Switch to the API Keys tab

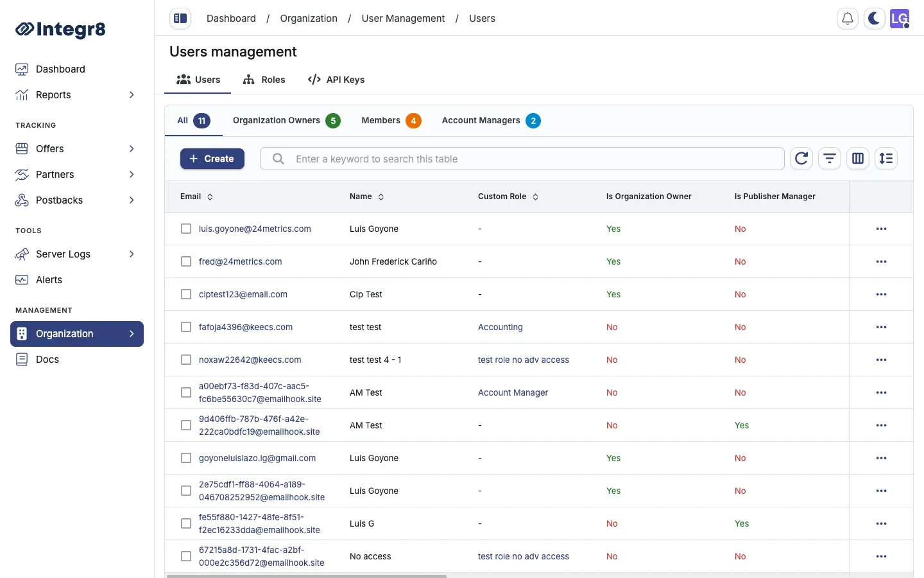pyautogui.click(x=336, y=80)
